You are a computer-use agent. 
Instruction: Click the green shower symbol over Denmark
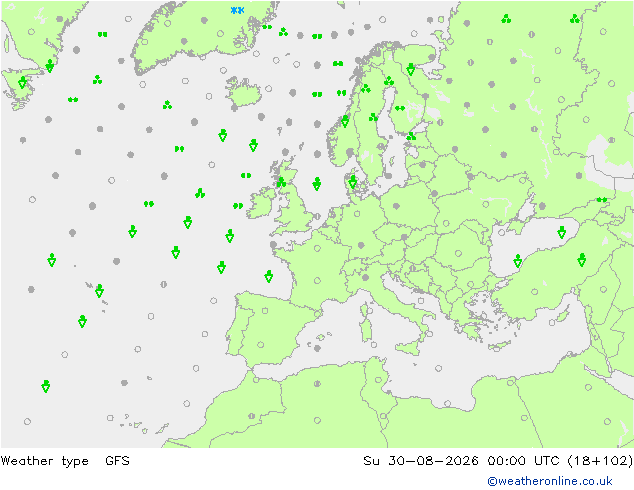pos(353,182)
